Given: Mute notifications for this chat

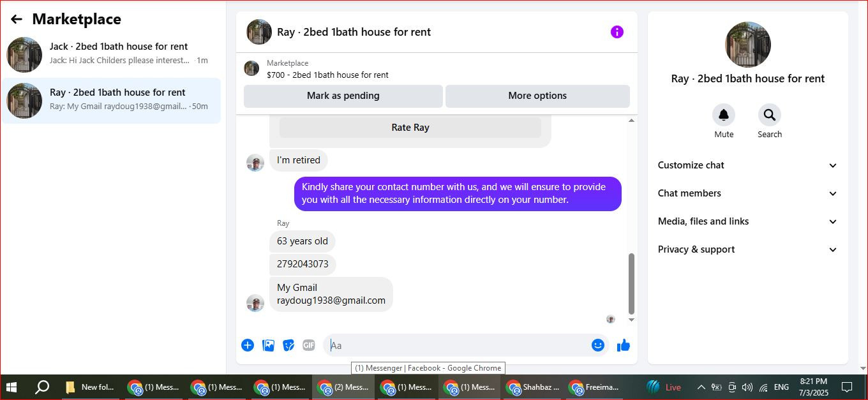Looking at the screenshot, I should tap(724, 115).
